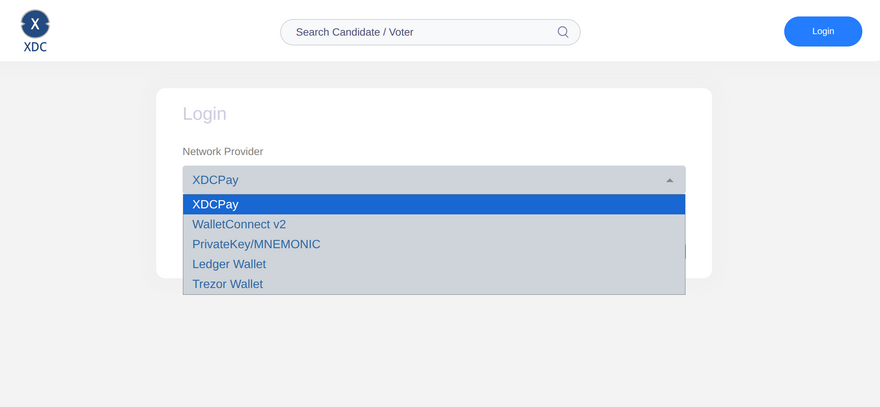Select the Ledger Wallet option
880x407 pixels.
229,264
